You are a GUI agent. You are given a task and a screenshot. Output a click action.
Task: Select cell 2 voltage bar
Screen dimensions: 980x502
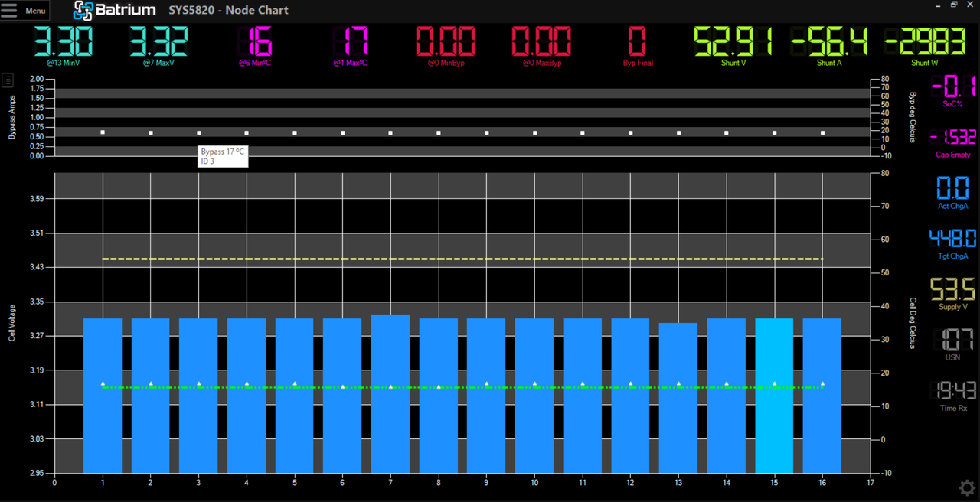[x=150, y=396]
